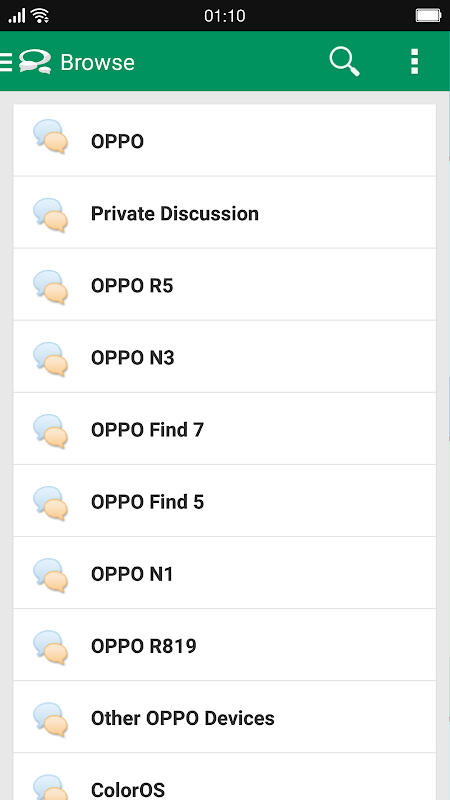The height and width of the screenshot is (800, 450).
Task: Go to the OPPO N1 forum
Action: pyautogui.click(x=224, y=573)
